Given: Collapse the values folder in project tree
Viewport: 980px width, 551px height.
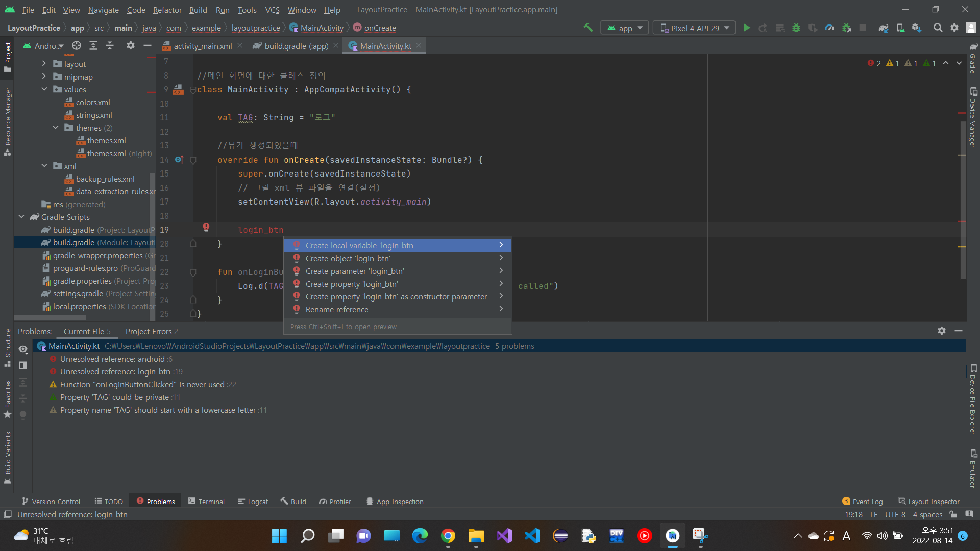Looking at the screenshot, I should click(44, 89).
